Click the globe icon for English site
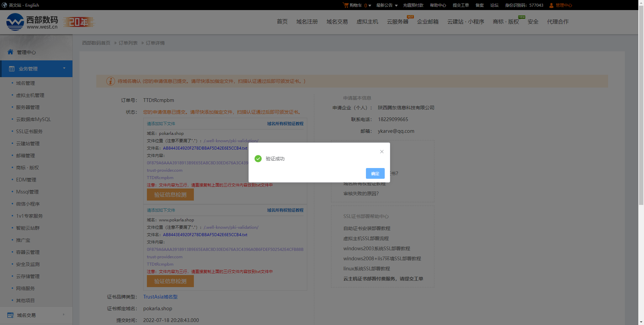The height and width of the screenshot is (325, 644). tap(4, 5)
